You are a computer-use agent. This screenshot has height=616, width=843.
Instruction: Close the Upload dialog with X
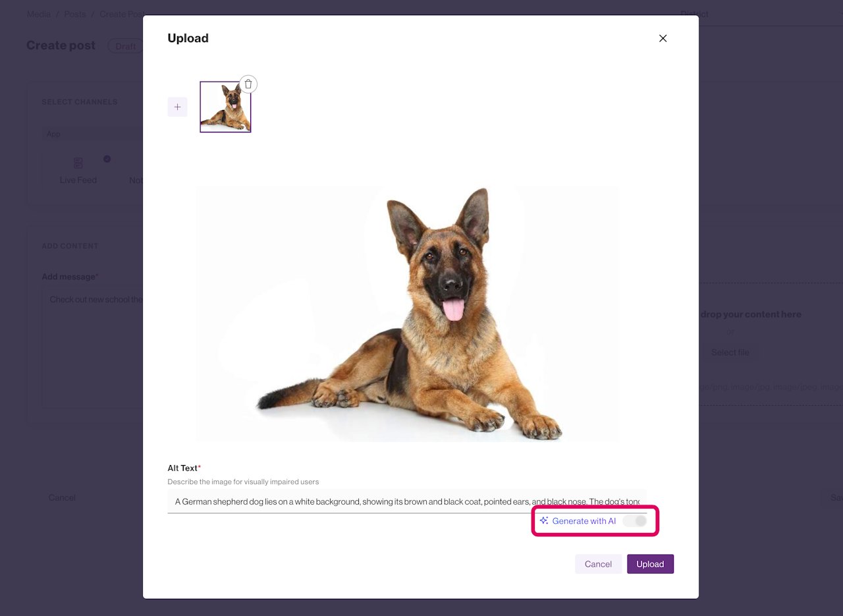663,38
